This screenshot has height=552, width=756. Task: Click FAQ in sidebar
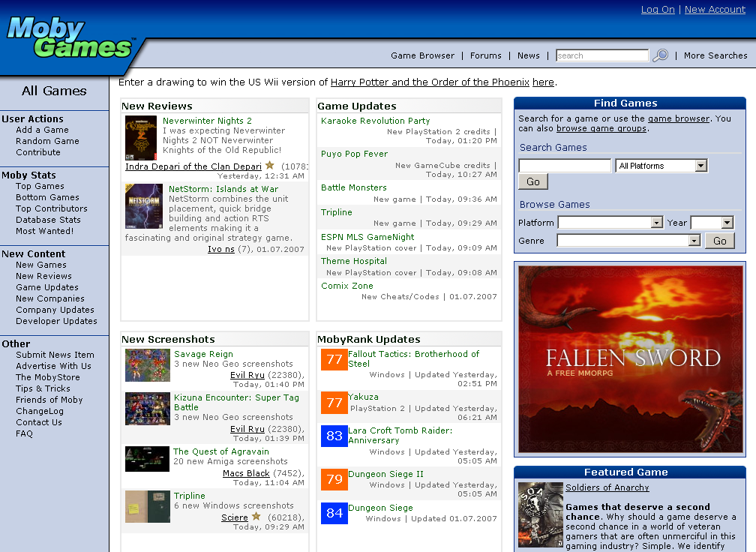tap(24, 433)
